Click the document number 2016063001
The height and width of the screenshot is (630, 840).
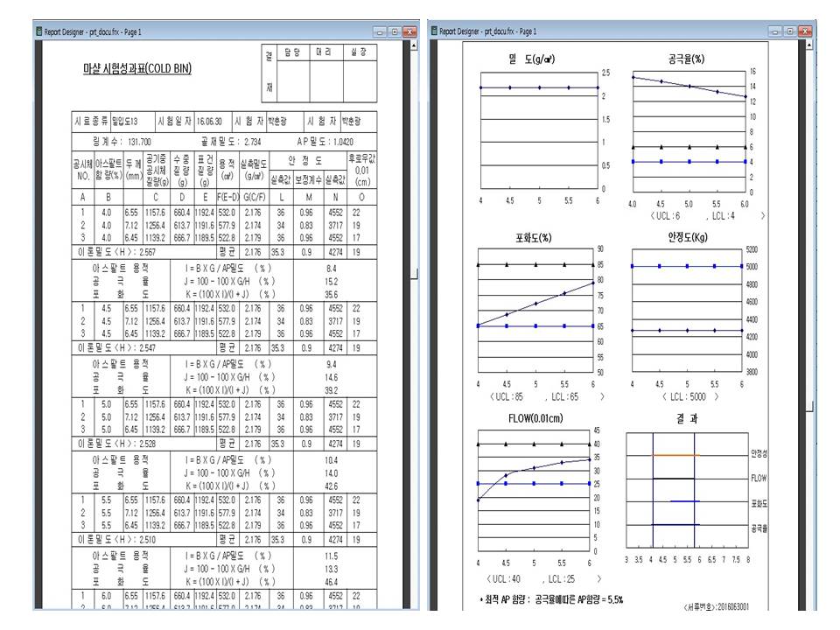(x=733, y=606)
